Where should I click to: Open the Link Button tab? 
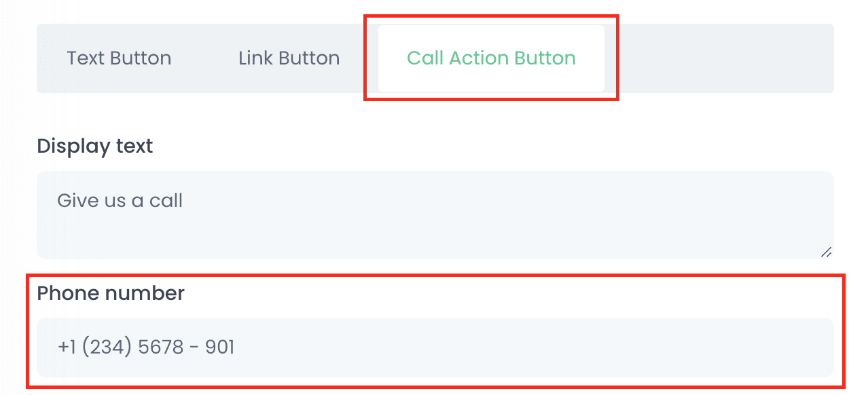coord(289,58)
